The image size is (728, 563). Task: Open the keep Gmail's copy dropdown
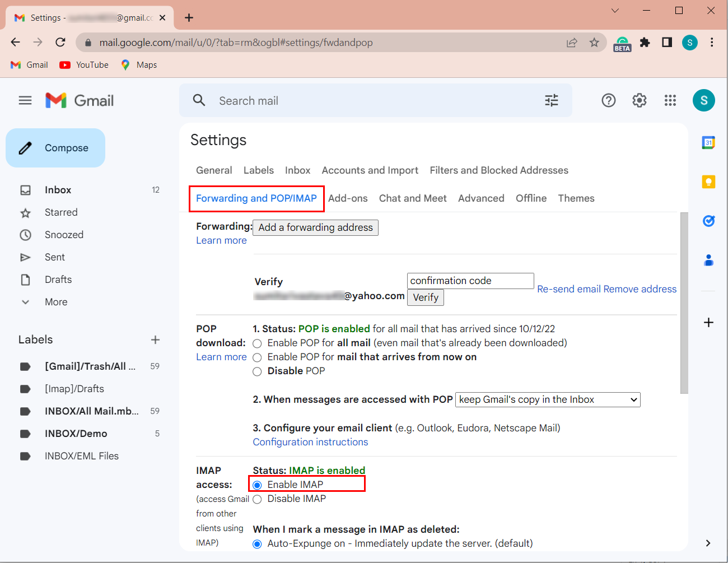pyautogui.click(x=548, y=399)
